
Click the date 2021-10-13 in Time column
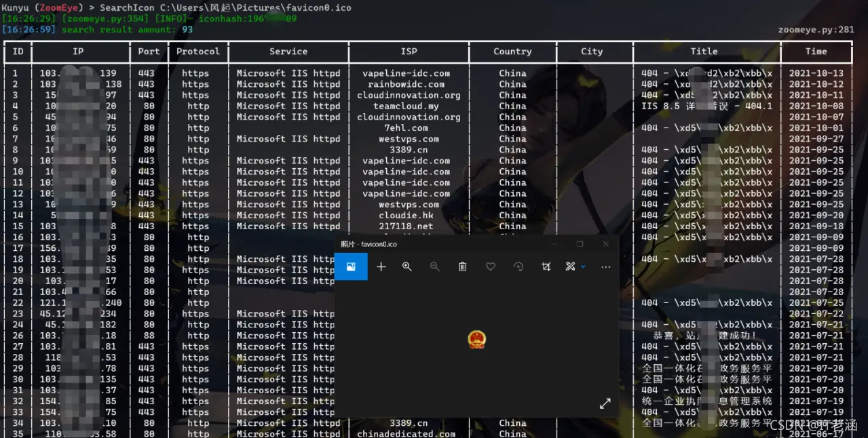(816, 73)
